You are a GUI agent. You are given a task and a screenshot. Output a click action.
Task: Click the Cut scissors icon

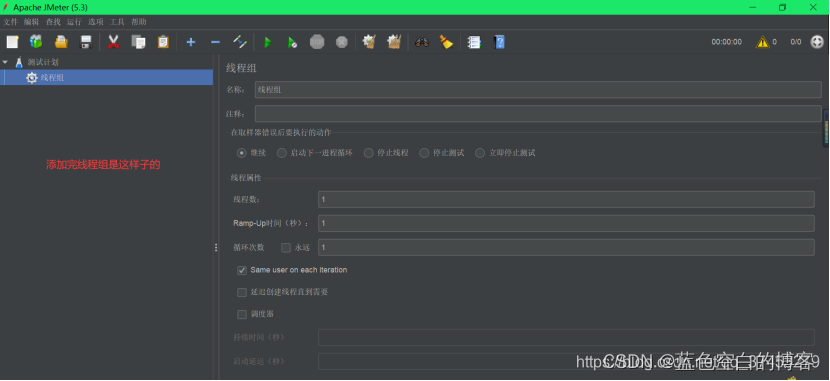coord(113,42)
